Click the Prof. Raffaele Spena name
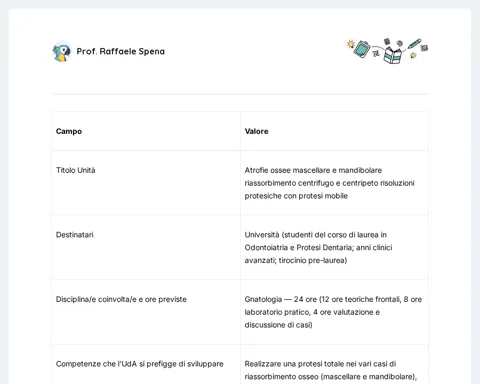 click(121, 51)
